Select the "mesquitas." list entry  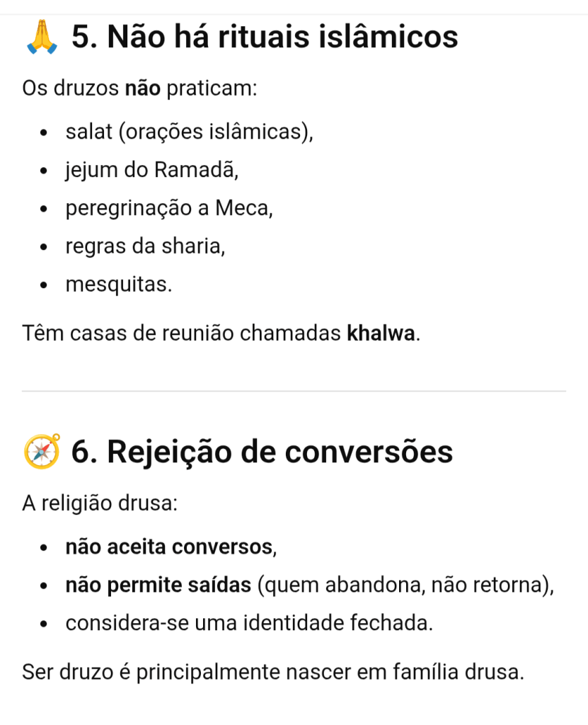click(118, 285)
